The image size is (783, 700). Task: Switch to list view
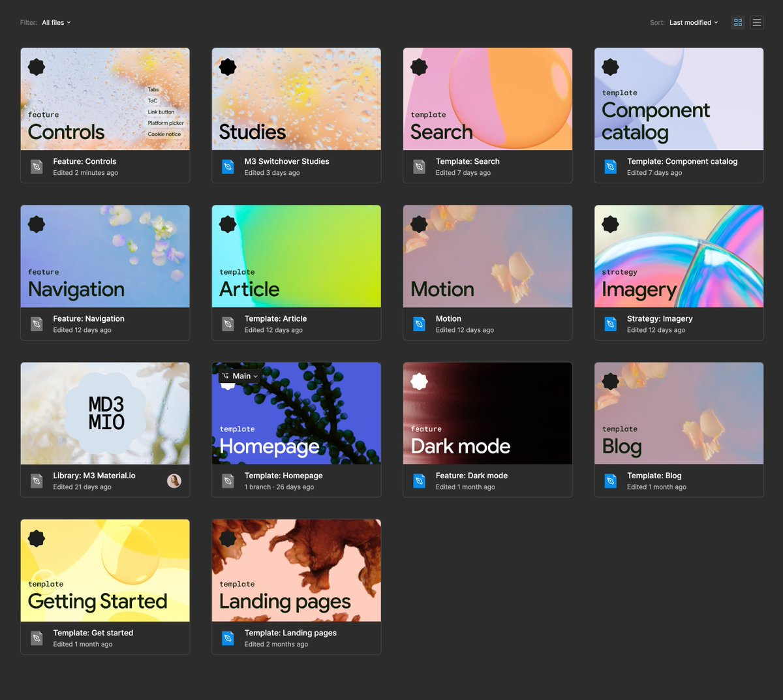[756, 22]
